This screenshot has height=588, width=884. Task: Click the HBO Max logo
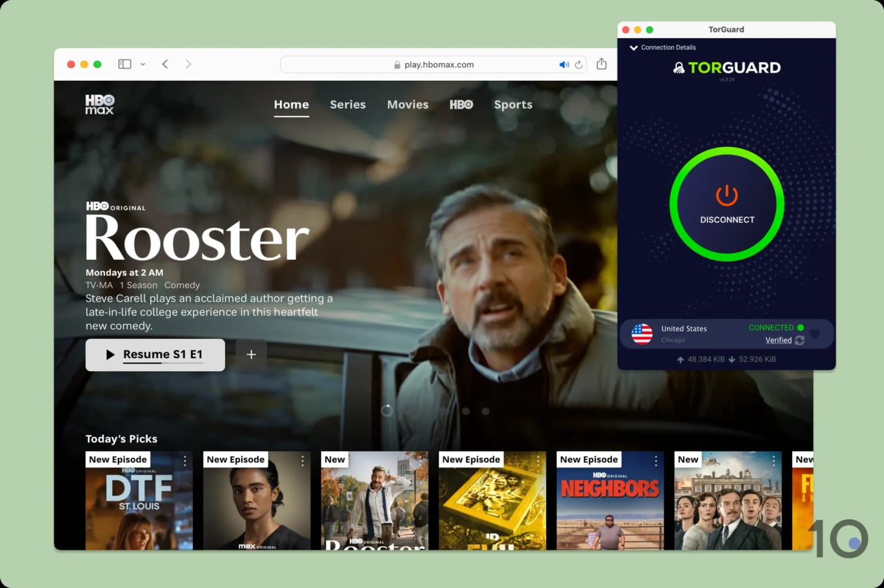coord(98,104)
